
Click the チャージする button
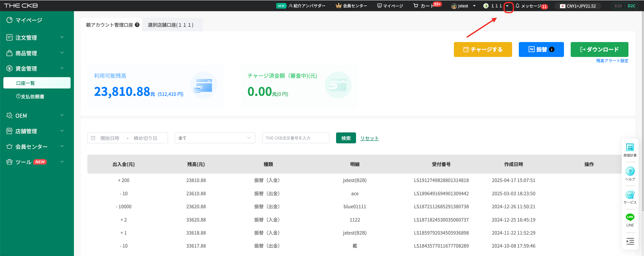click(x=482, y=49)
